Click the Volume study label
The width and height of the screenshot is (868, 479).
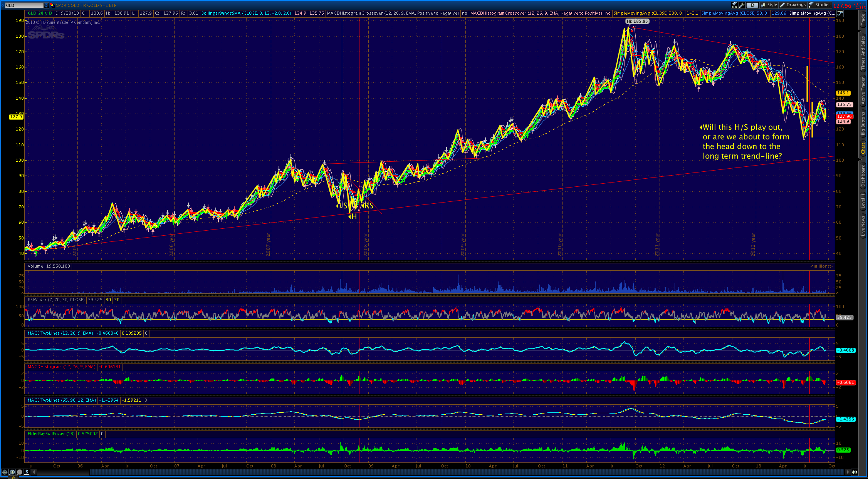point(35,266)
